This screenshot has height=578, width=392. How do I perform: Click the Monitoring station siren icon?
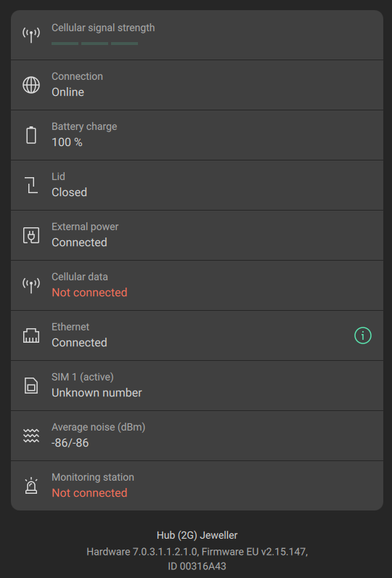[31, 486]
